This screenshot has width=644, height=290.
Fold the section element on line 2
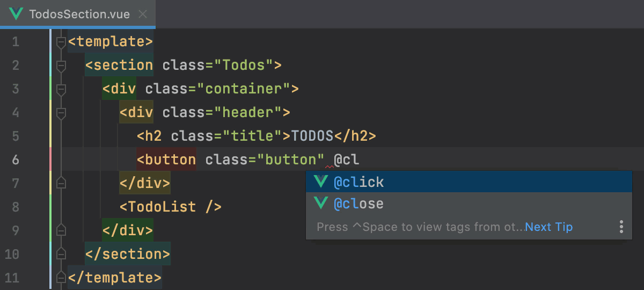[61, 66]
